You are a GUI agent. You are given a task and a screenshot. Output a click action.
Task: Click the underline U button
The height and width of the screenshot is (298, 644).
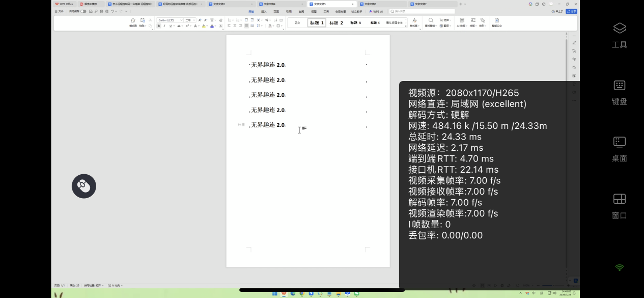coord(170,26)
